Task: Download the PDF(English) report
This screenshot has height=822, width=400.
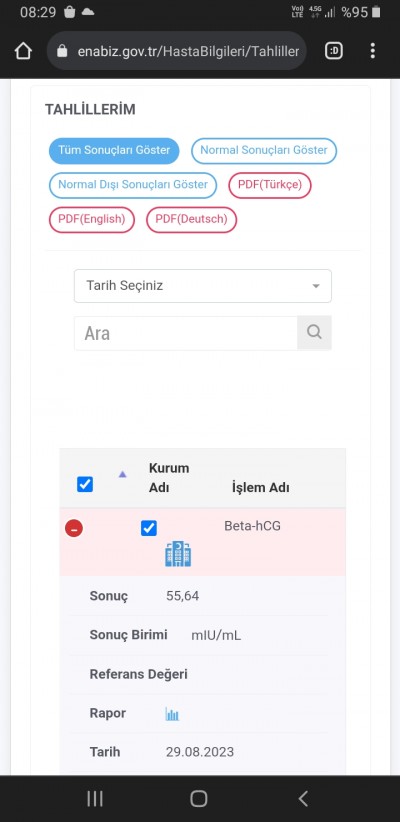Action: pyautogui.click(x=92, y=220)
